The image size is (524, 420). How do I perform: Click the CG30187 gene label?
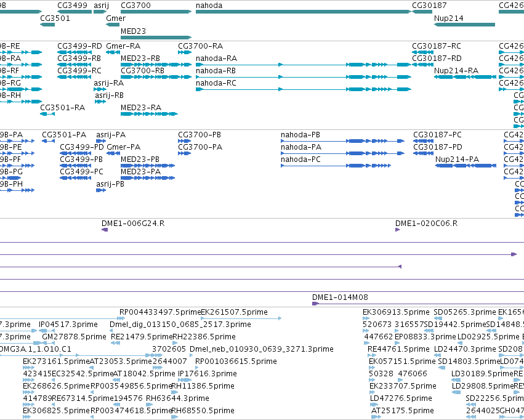pos(429,6)
